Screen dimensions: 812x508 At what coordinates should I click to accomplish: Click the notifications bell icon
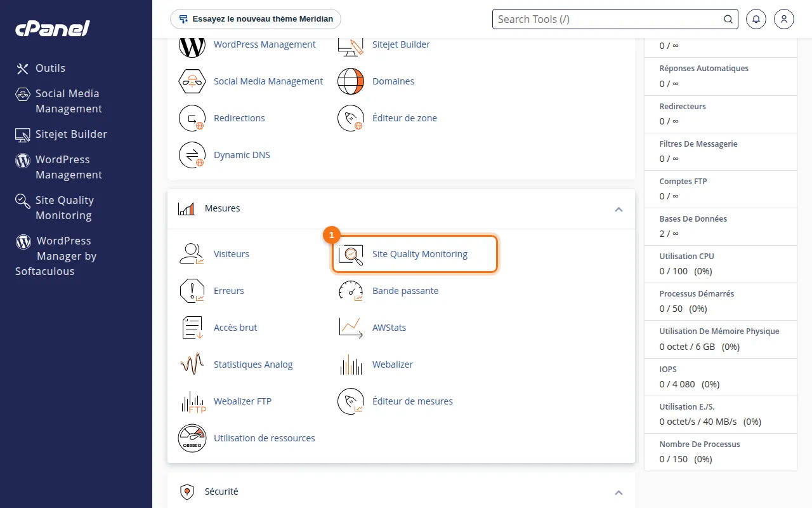(756, 19)
